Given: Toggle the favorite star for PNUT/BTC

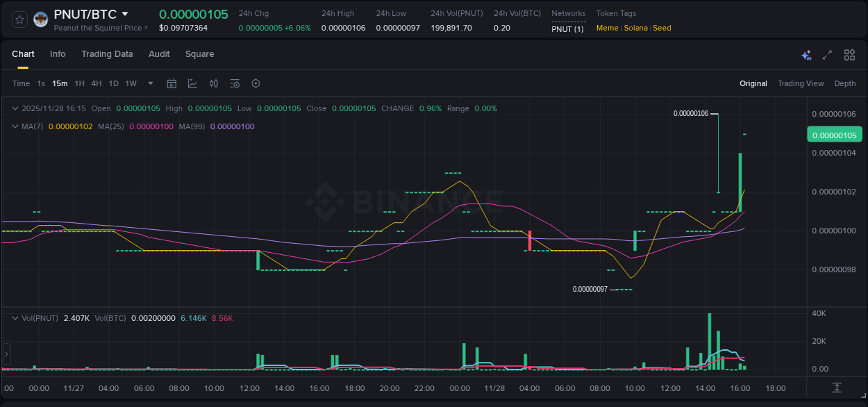Looking at the screenshot, I should point(19,19).
